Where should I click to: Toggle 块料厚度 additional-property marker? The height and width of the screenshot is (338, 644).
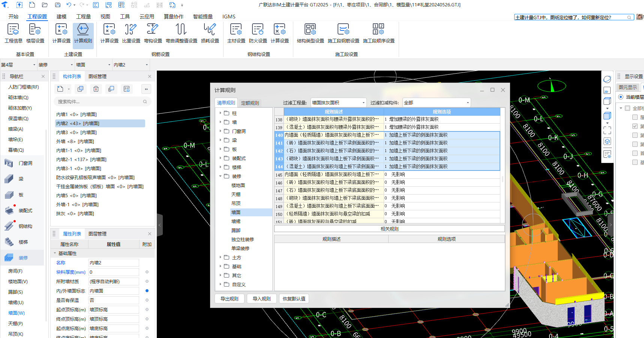click(147, 272)
